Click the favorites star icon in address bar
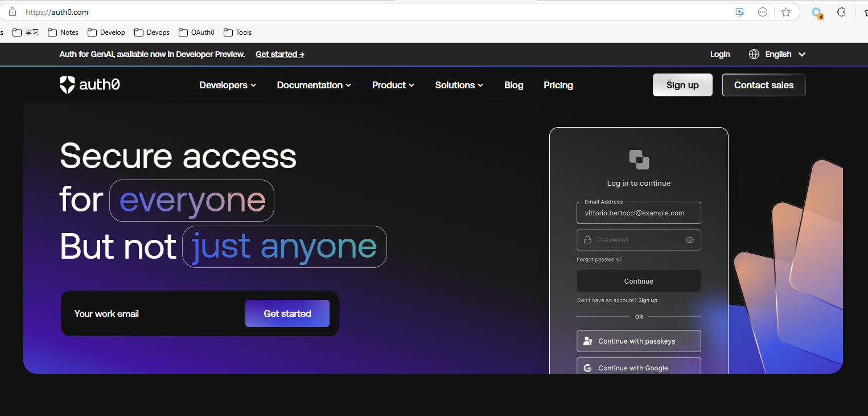The width and height of the screenshot is (868, 416). pos(786,12)
